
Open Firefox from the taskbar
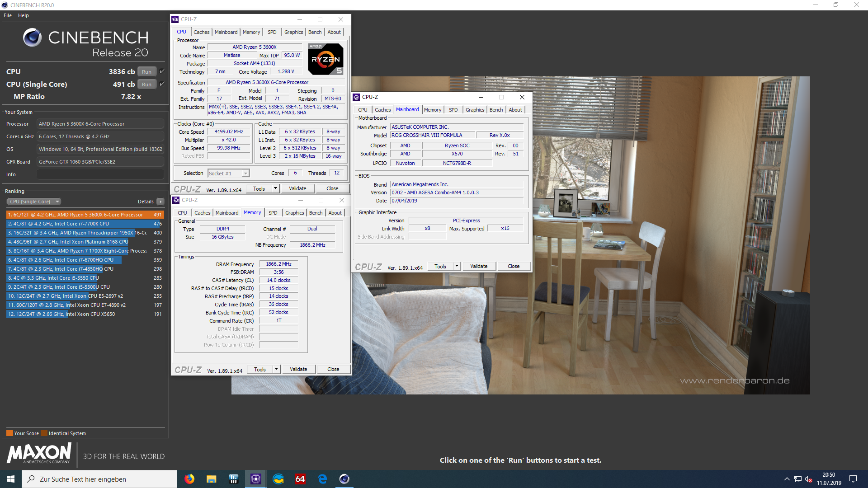click(189, 479)
